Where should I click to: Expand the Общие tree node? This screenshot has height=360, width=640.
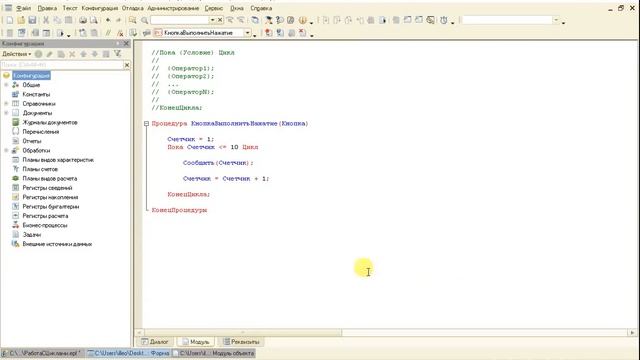[6, 85]
